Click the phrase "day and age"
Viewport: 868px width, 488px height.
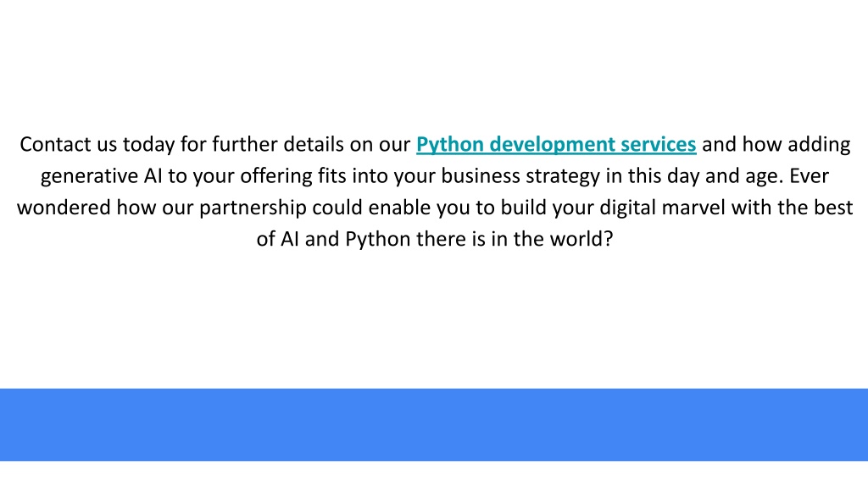point(725,176)
